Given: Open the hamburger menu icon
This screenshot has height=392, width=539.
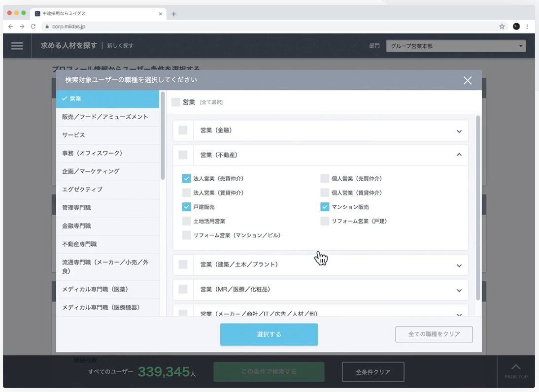Looking at the screenshot, I should pos(17,46).
